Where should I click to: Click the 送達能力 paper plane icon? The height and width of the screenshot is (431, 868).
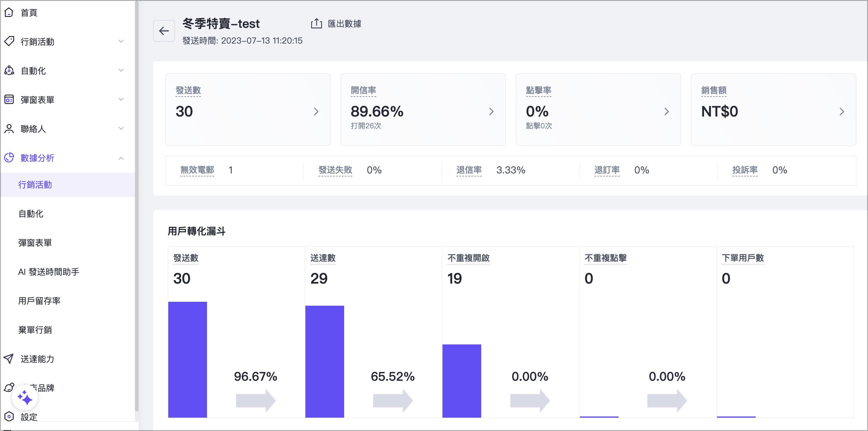9,359
